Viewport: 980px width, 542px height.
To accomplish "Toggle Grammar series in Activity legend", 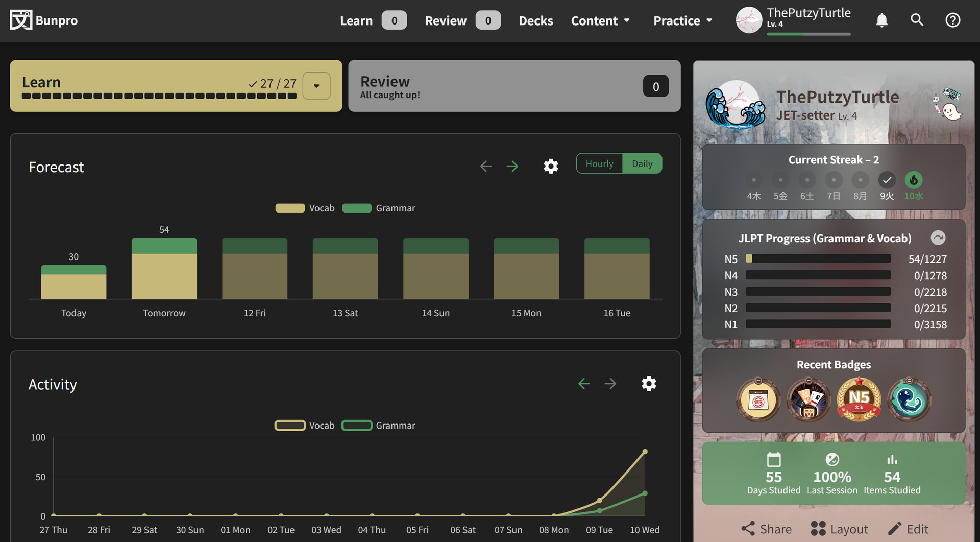I will (x=379, y=425).
